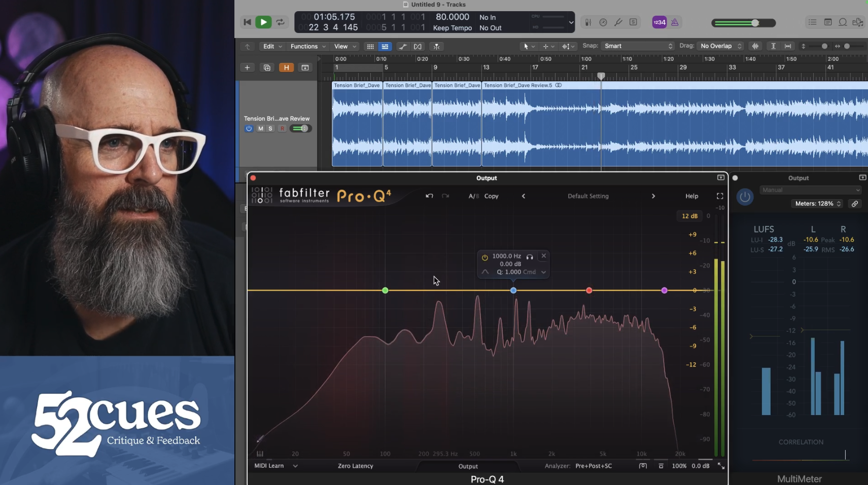Viewport: 868px width, 485px height.
Task: Click the horizontal auto zoom button
Action: pos(788,46)
